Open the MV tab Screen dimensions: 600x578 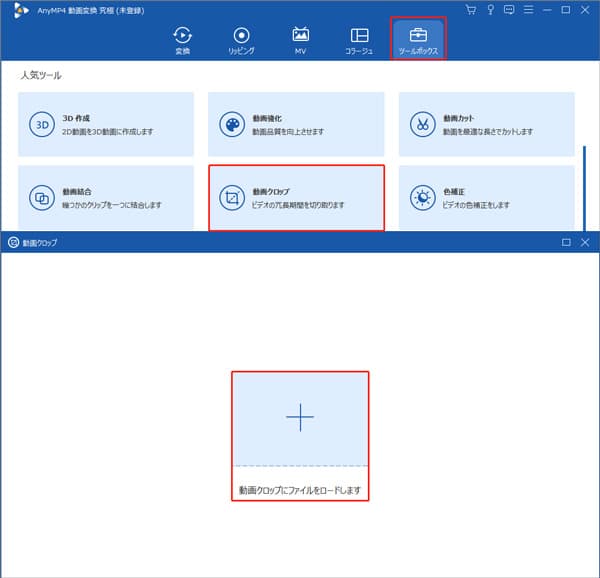[x=300, y=40]
